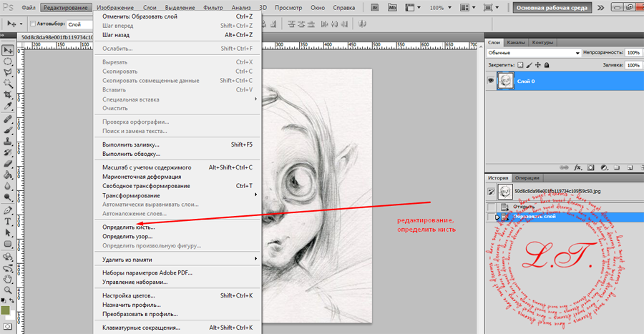Select the Eyedropper tool
This screenshot has width=644, height=334.
pos(8,106)
